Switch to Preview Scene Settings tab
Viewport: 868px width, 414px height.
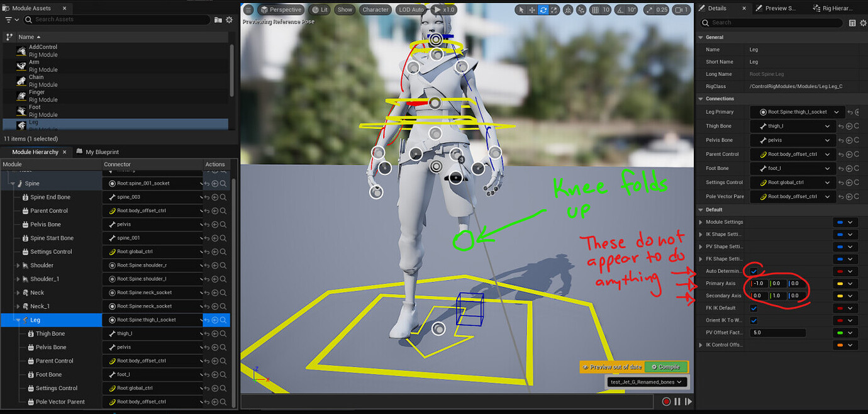pos(776,8)
